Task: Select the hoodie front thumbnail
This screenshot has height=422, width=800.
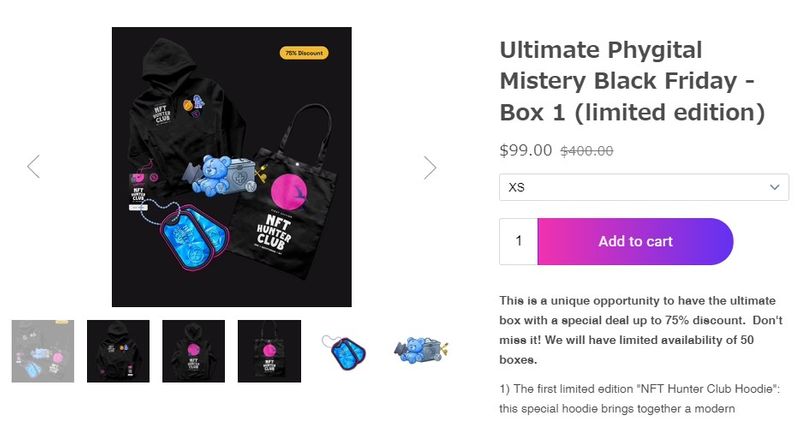Action: tap(118, 351)
